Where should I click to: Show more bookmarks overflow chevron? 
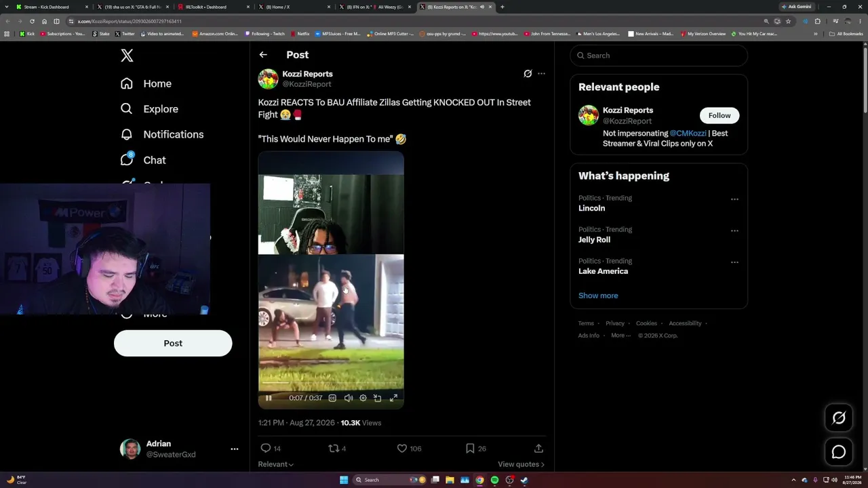click(816, 34)
